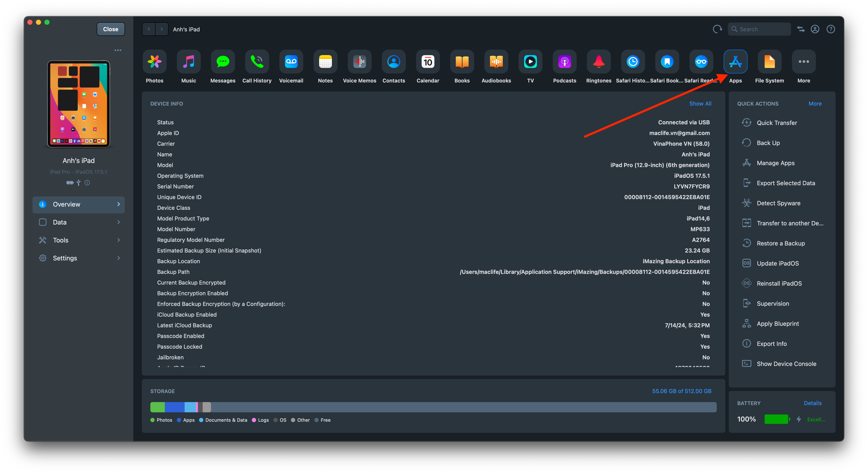868x473 pixels.
Task: Expand the Data sidebar section
Action: [79, 222]
